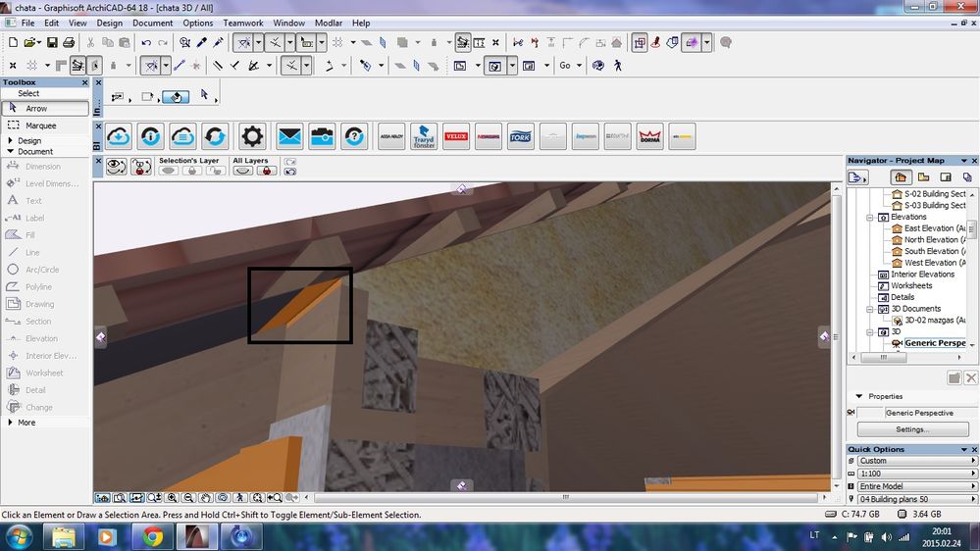Viewport: 980px width, 551px height.
Task: Click the View Map folder icon in Navigator
Action: (924, 177)
